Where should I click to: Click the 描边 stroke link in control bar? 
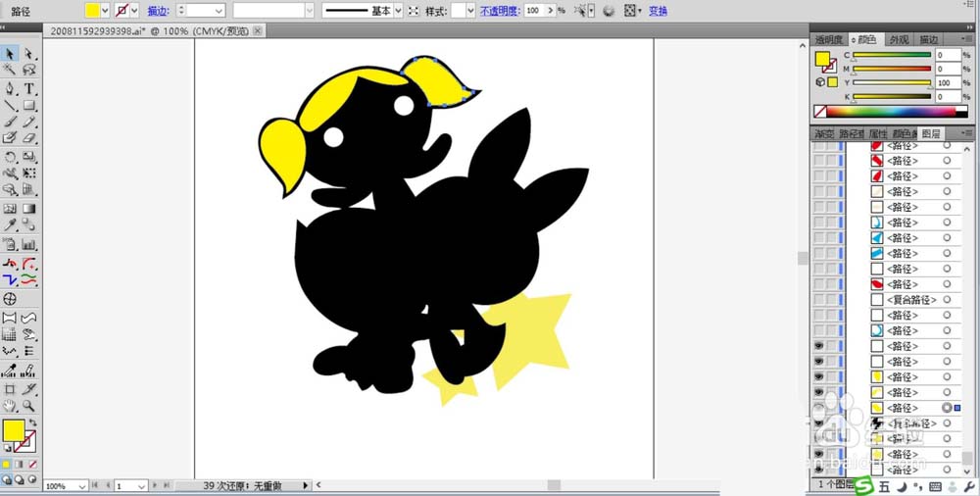pos(156,11)
